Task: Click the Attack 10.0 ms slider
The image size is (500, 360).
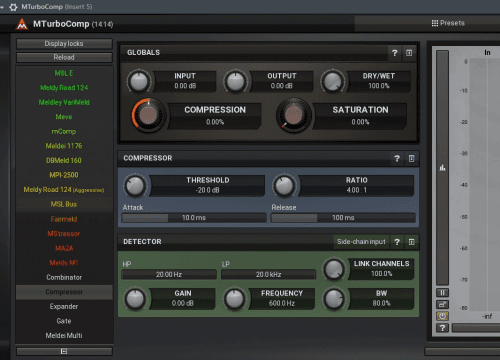Action: point(194,218)
